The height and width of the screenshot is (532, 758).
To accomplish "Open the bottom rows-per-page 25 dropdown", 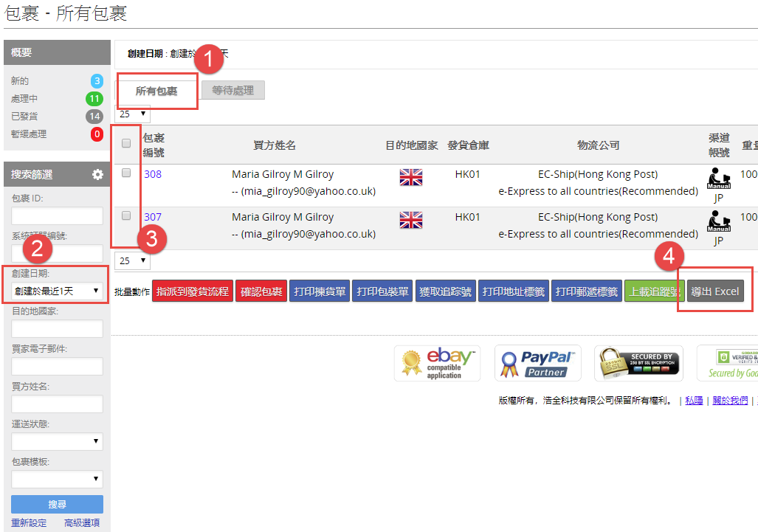I will pos(132,261).
